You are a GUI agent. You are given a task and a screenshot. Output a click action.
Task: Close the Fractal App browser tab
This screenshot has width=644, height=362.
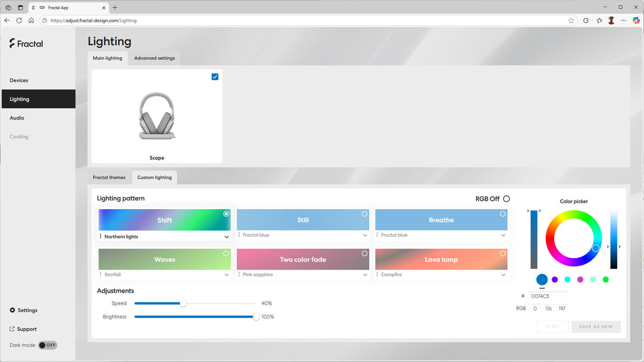click(x=103, y=8)
